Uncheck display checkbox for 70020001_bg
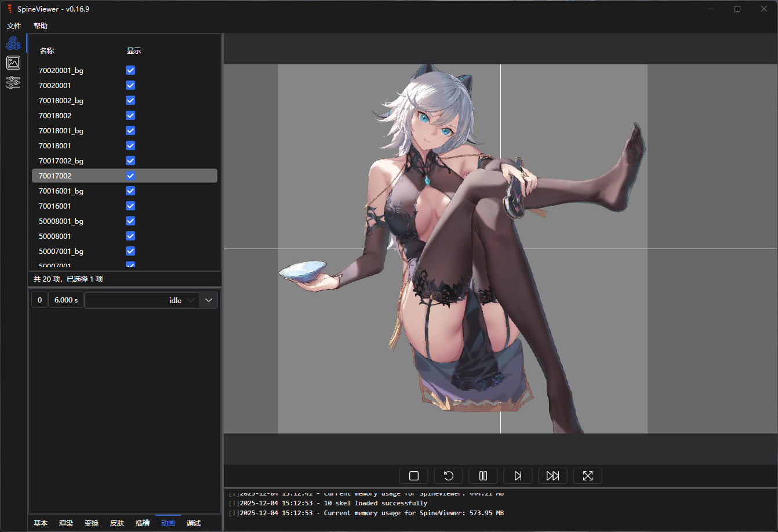The width and height of the screenshot is (778, 532). [x=130, y=70]
